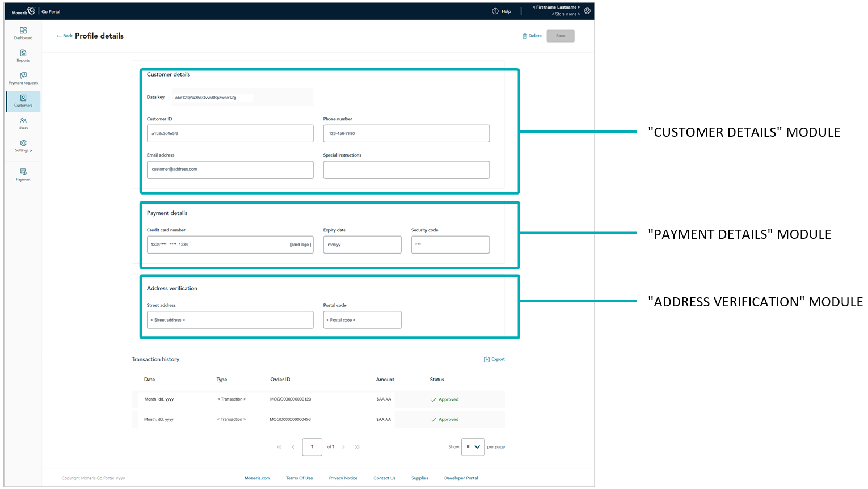Select order MOGO000000000456
The height and width of the screenshot is (489, 868).
coord(290,420)
